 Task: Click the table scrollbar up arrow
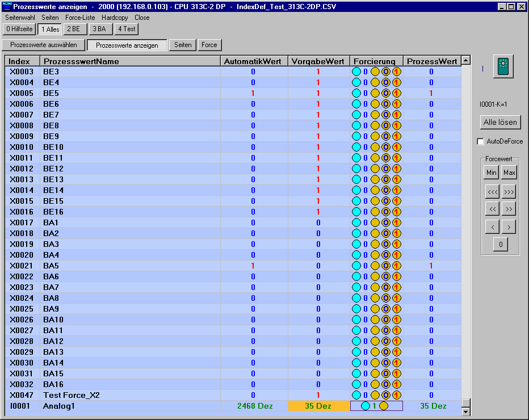pyautogui.click(x=466, y=61)
